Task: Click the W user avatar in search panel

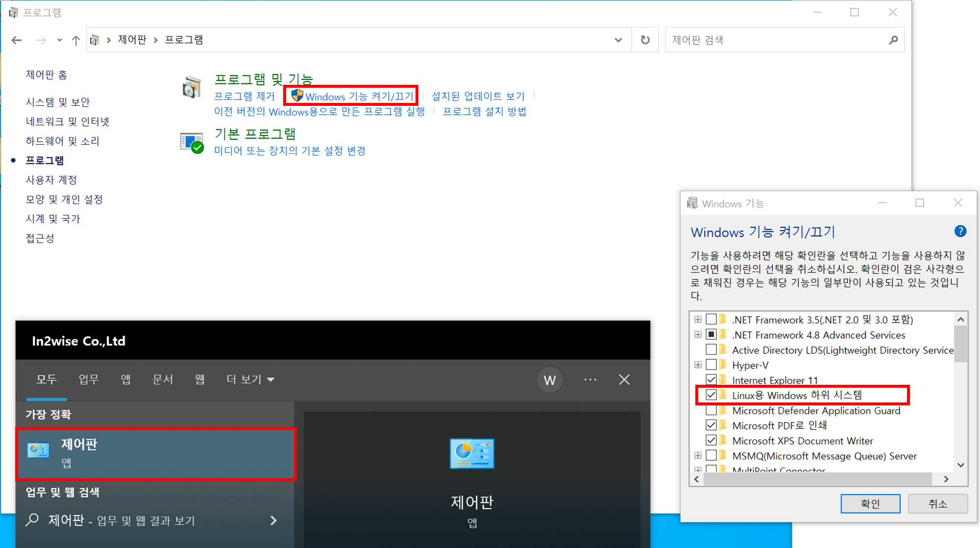Action: click(x=549, y=380)
